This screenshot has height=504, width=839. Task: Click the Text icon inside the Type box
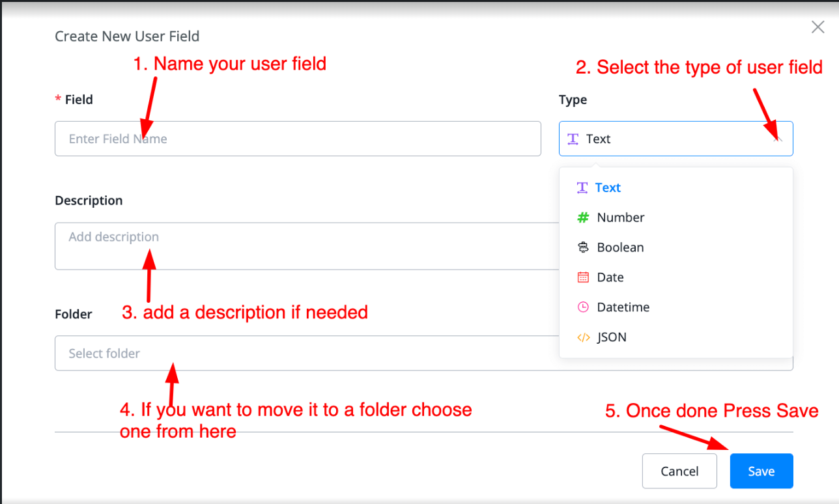573,139
